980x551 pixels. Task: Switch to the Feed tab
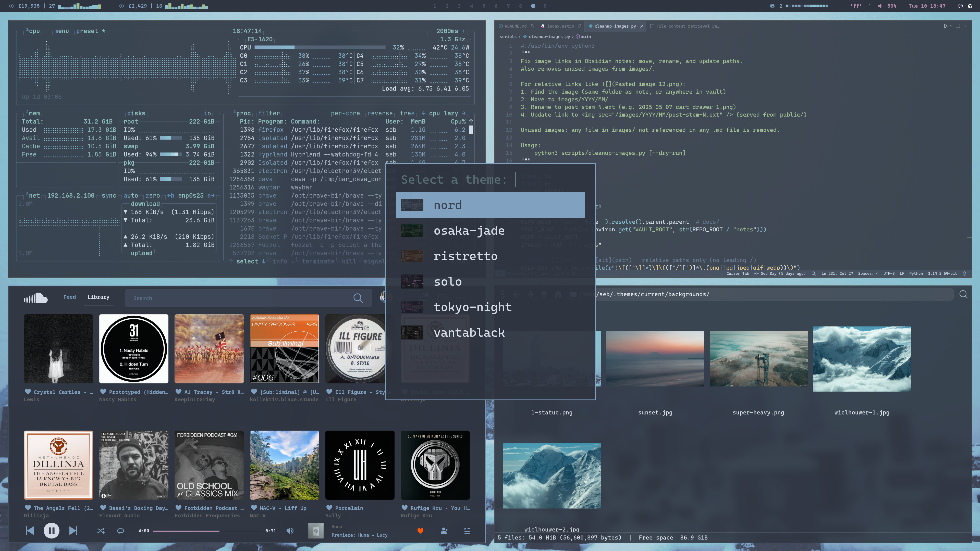coord(69,297)
